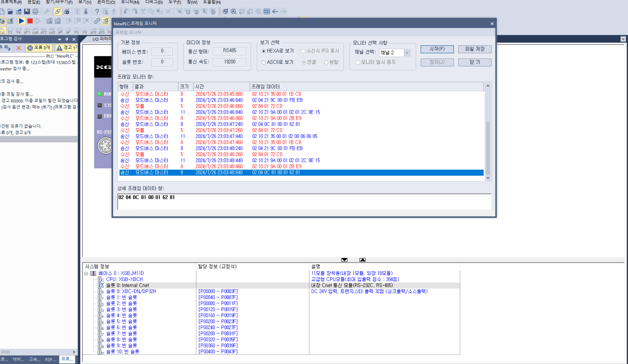
Task: Print the project with the printer icon
Action: (35, 12)
